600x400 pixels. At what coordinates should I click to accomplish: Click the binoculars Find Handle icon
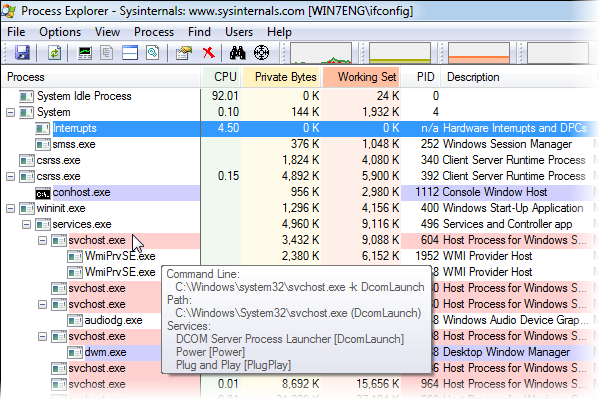pos(238,52)
